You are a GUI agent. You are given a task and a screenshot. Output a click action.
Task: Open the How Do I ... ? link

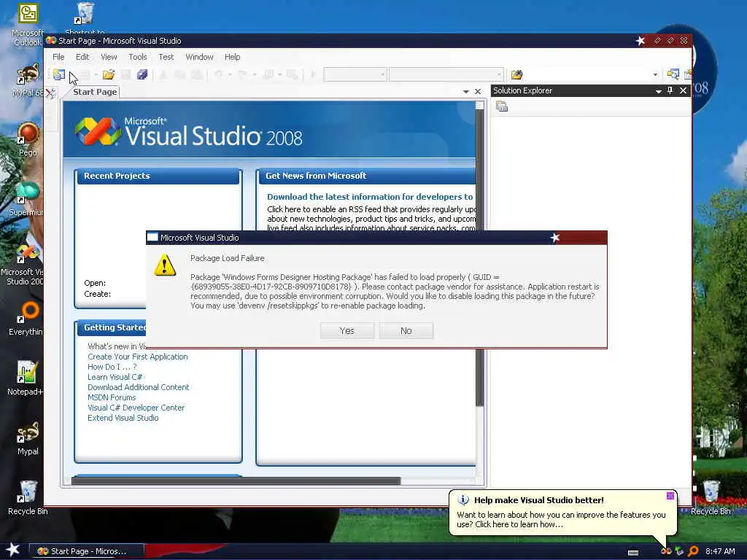(112, 367)
